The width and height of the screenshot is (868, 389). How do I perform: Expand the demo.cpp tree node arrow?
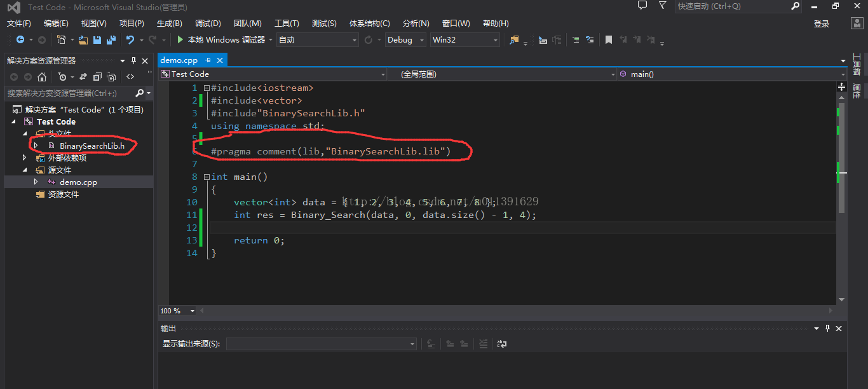36,182
